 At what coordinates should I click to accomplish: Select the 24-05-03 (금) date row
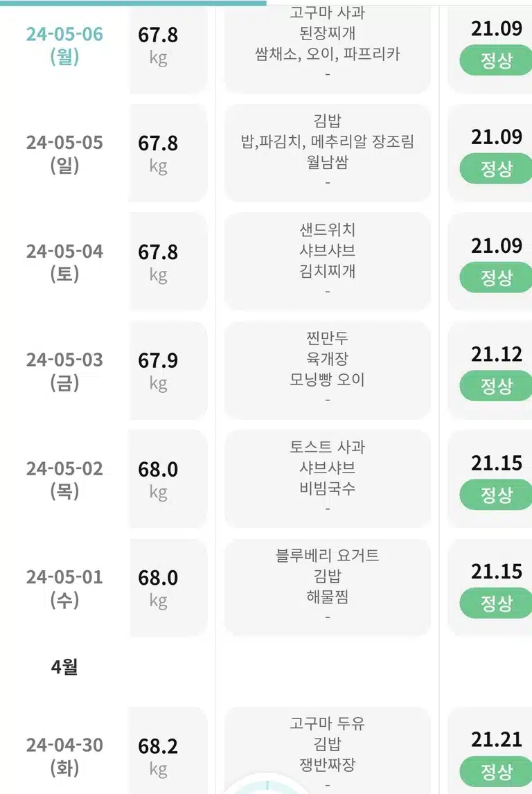pyautogui.click(x=64, y=371)
